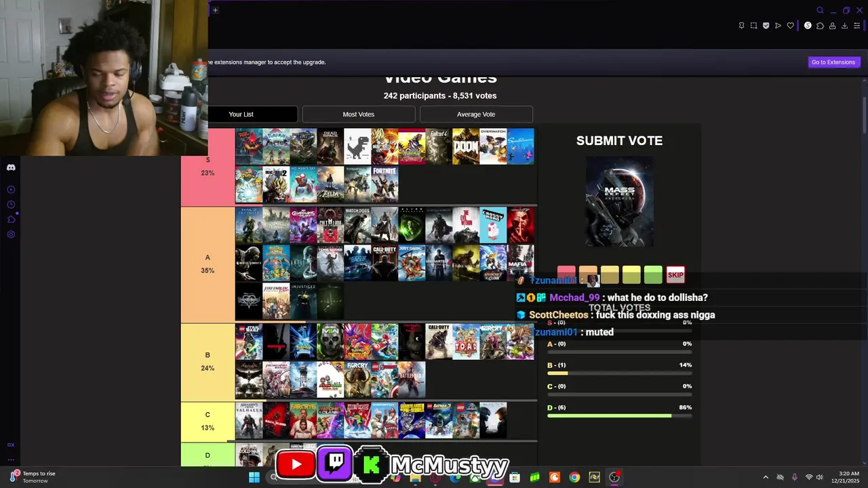
Task: Open the Discord icon in the browser sidebar
Action: (x=11, y=167)
